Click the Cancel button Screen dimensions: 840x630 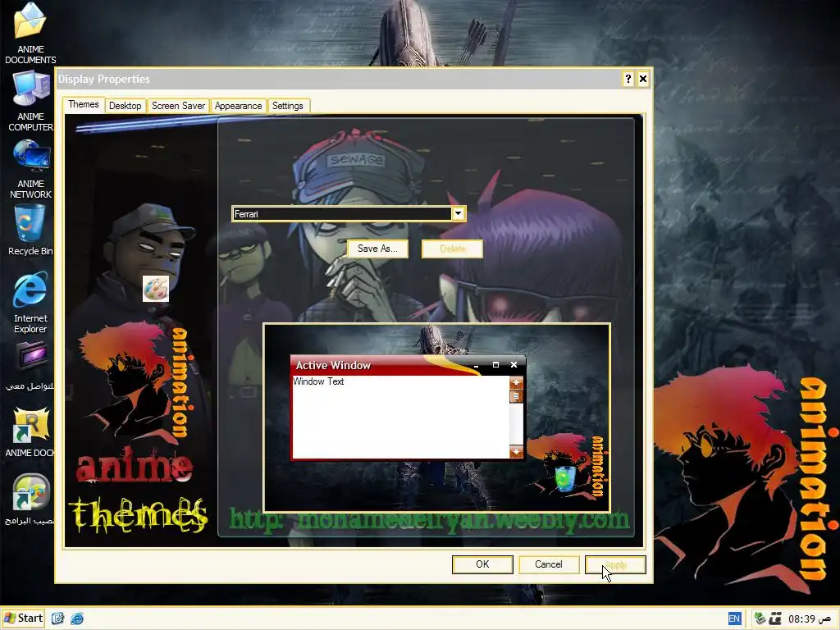(549, 564)
